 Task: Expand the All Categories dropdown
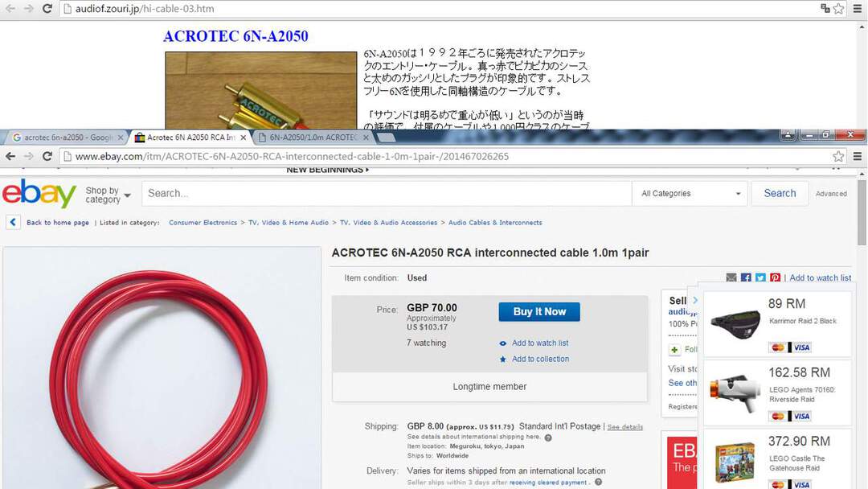tap(690, 194)
